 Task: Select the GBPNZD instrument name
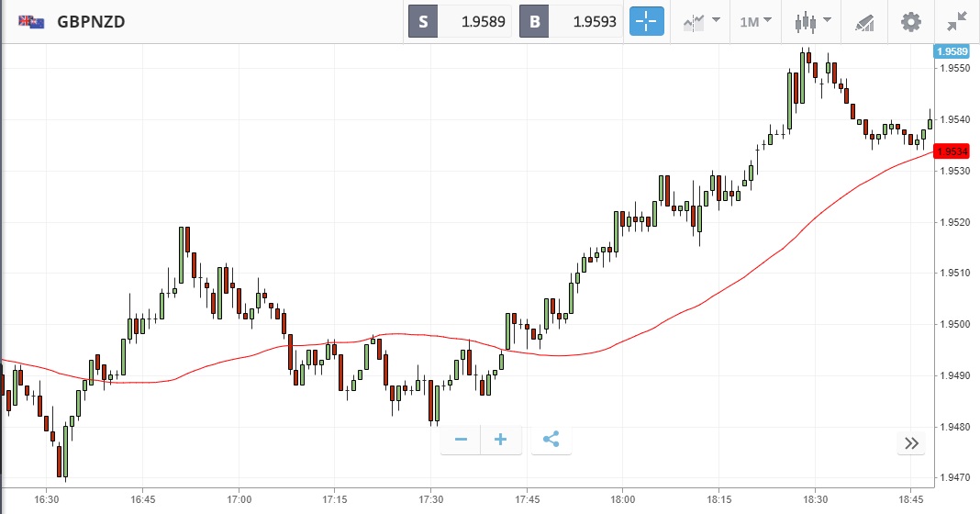[91, 21]
